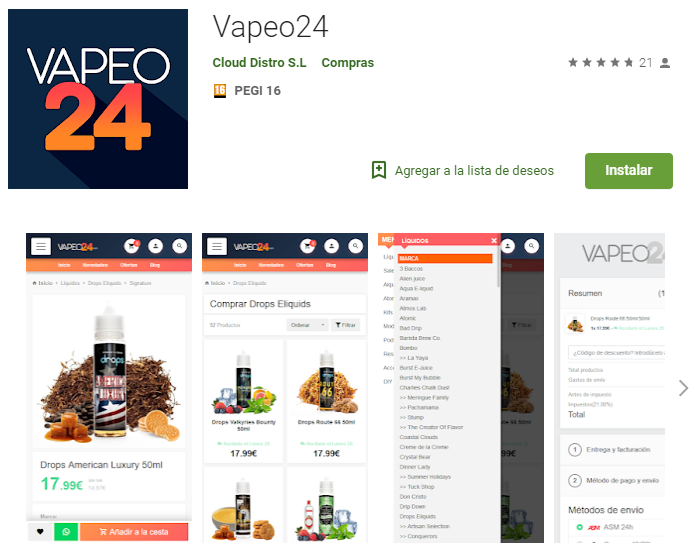The width and height of the screenshot is (695, 555).
Task: Click the wishlist bookmark icon
Action: click(379, 170)
